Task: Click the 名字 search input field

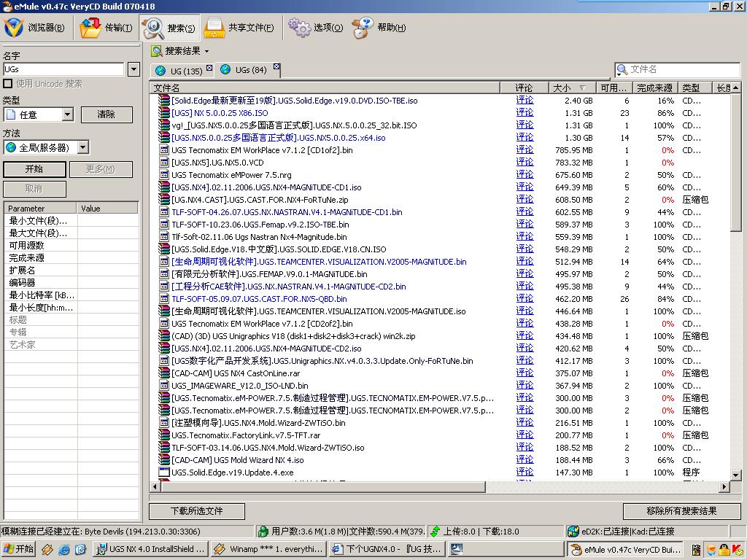Action: pyautogui.click(x=64, y=69)
